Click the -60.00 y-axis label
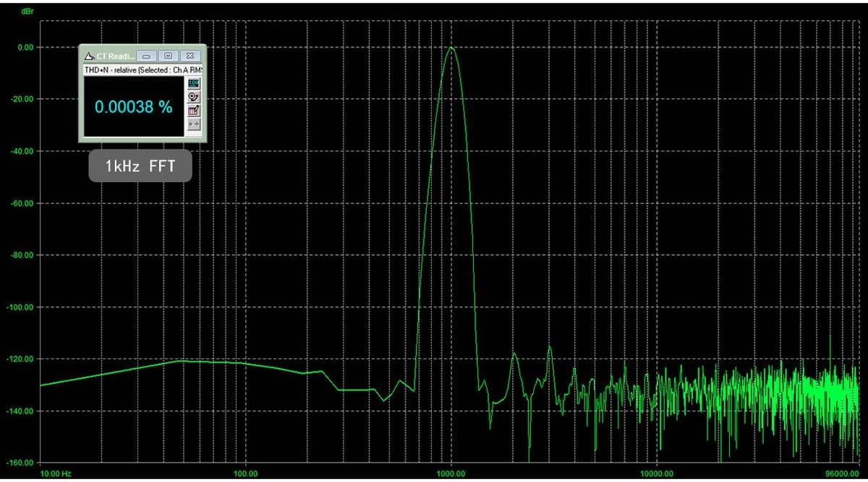The height and width of the screenshot is (482, 868). click(x=21, y=203)
